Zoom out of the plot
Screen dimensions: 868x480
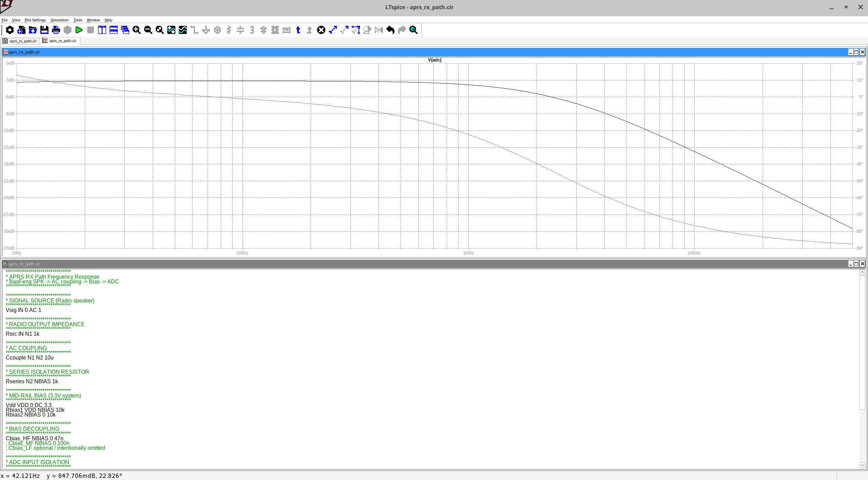pos(148,30)
